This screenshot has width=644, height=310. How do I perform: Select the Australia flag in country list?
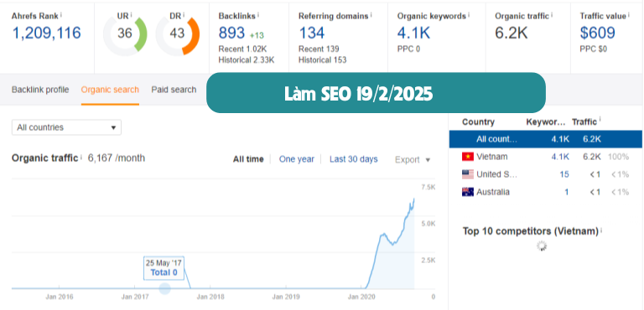click(x=468, y=192)
